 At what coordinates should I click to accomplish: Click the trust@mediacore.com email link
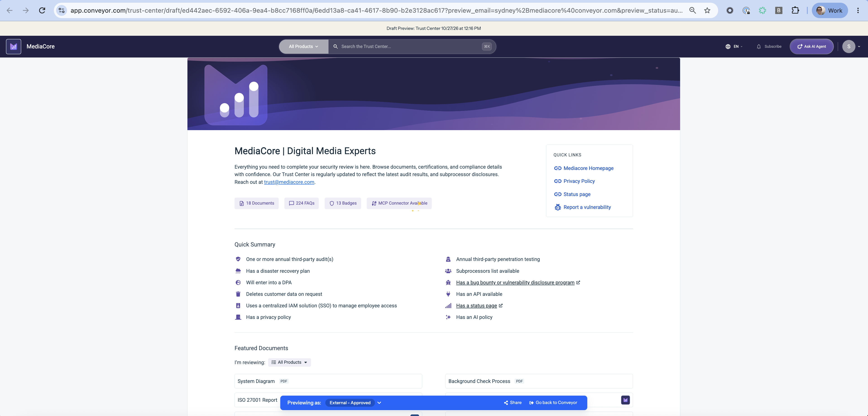pos(289,182)
